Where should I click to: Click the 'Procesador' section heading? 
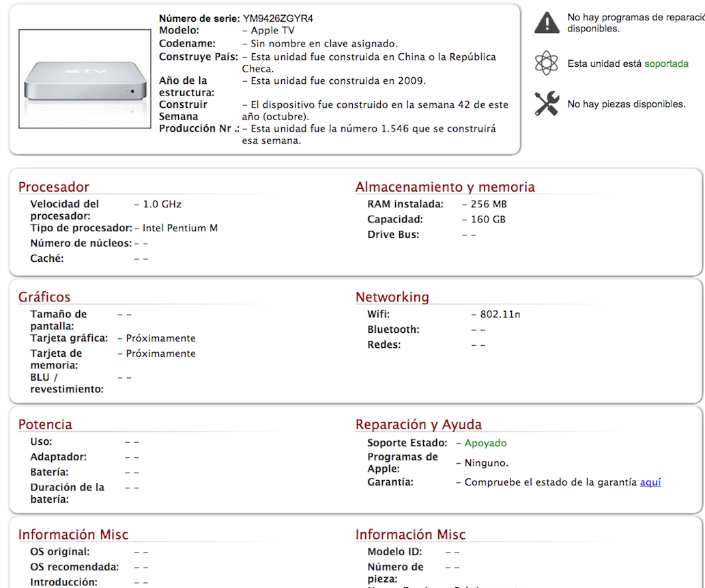point(53,187)
